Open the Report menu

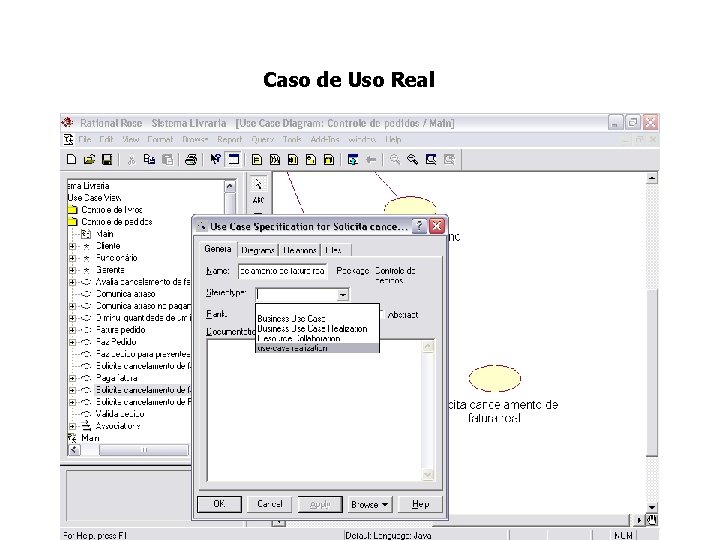(229, 139)
